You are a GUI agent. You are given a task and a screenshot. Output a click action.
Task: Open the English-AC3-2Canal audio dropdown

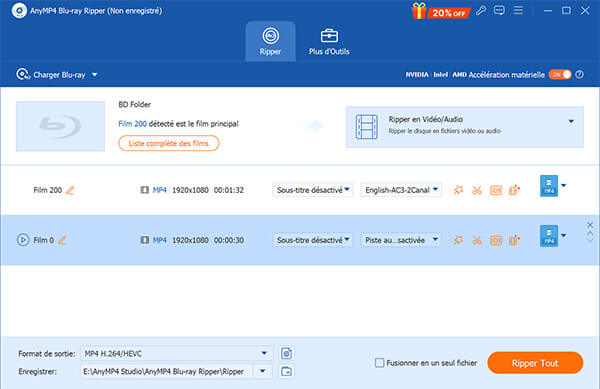click(401, 190)
